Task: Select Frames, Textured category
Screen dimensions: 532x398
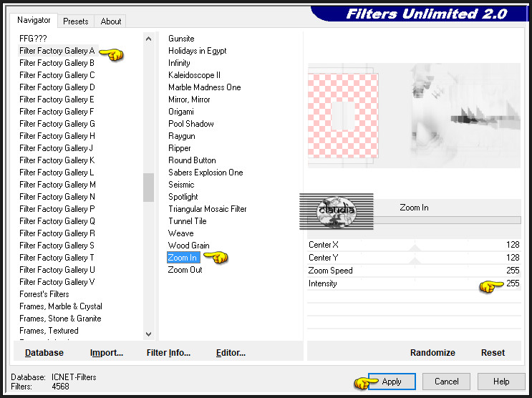Action: tap(49, 331)
